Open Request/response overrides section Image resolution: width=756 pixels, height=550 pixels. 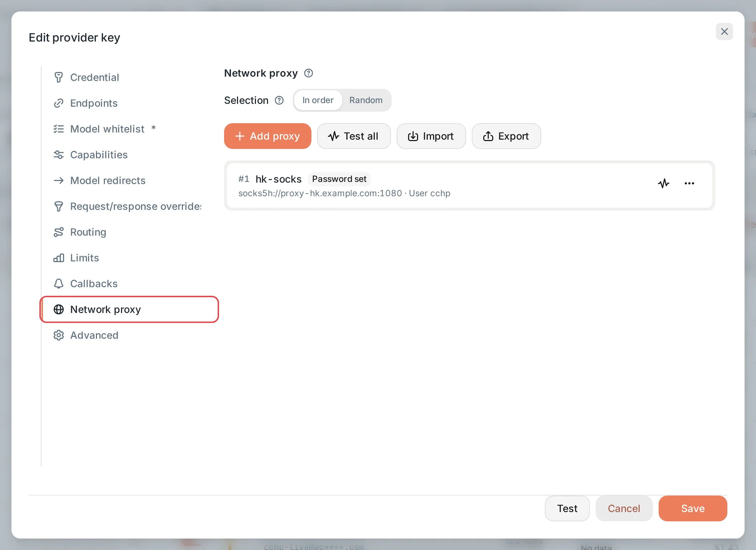pos(129,206)
